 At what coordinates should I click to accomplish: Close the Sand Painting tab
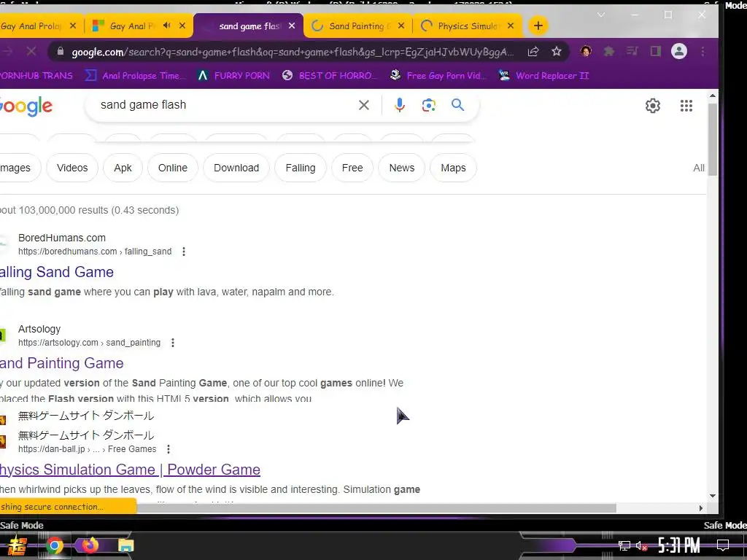(x=401, y=26)
